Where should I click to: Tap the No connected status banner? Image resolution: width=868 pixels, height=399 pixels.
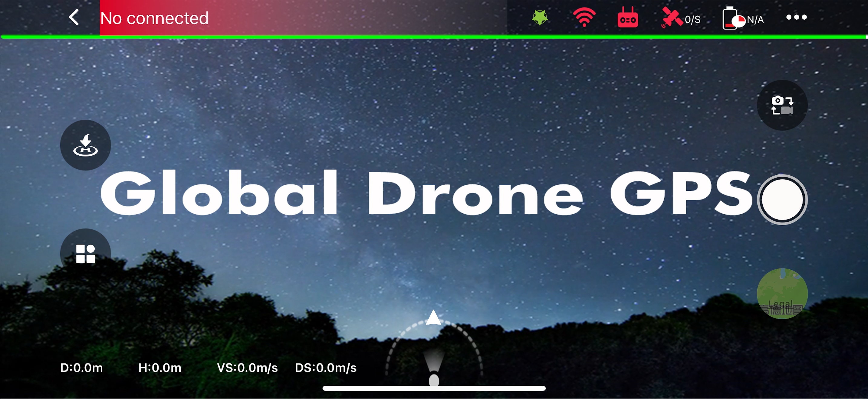coord(303,18)
